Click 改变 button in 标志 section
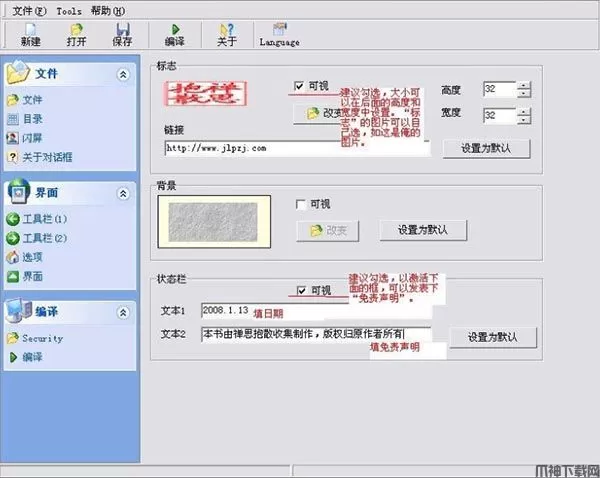 pos(318,113)
